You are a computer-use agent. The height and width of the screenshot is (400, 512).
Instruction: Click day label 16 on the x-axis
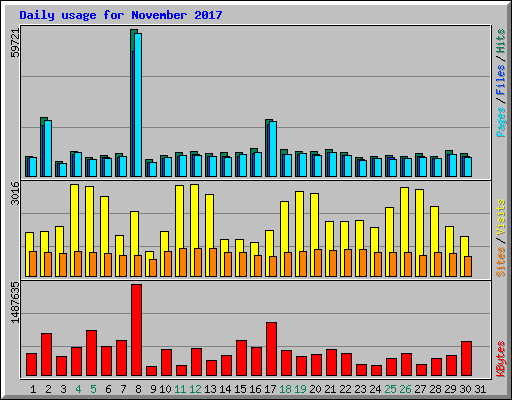[x=255, y=389]
